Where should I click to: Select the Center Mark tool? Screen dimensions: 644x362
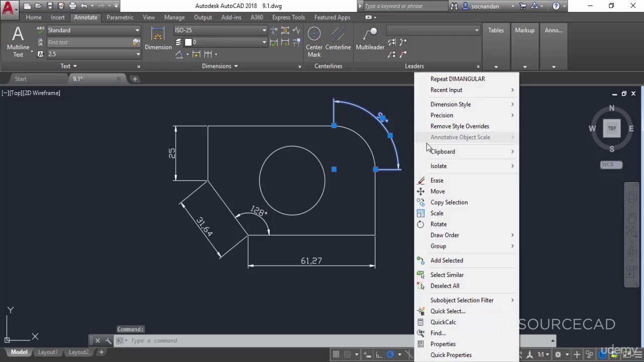tap(314, 42)
